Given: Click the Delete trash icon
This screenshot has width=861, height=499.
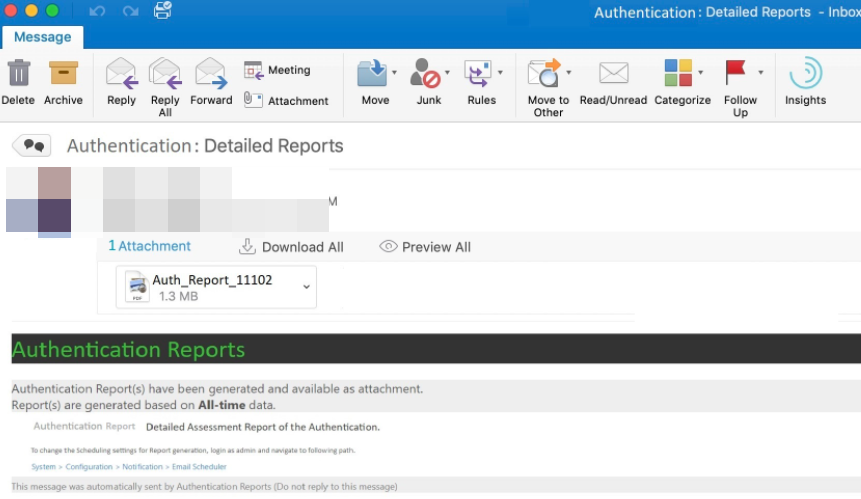Looking at the screenshot, I should click(18, 75).
